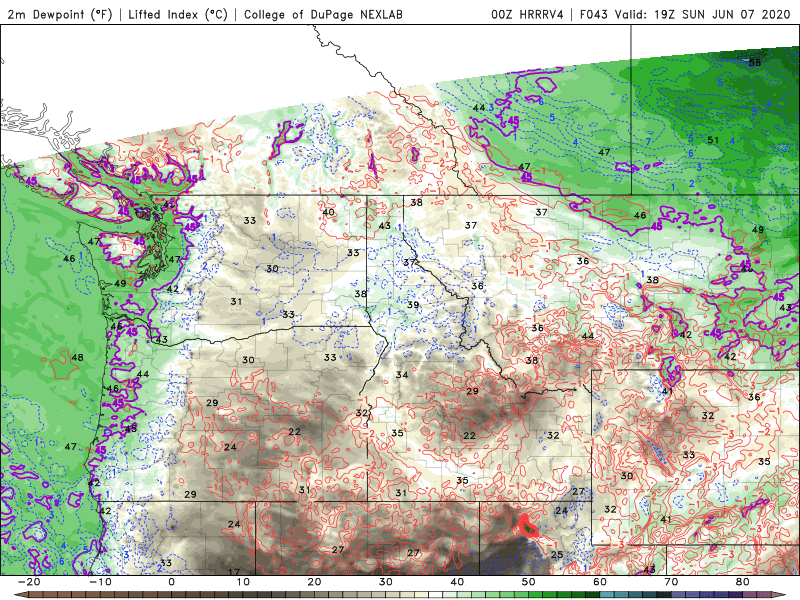
Task: Click the "39" dewpoint value on the map
Action: [x=413, y=305]
